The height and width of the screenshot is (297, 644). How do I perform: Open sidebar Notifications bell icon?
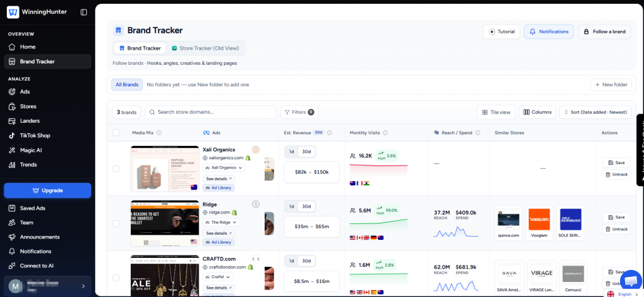click(x=12, y=252)
